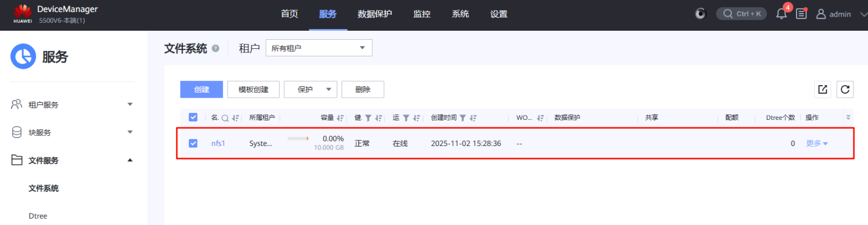
Task: Open the task list icon in header
Action: coord(801,14)
